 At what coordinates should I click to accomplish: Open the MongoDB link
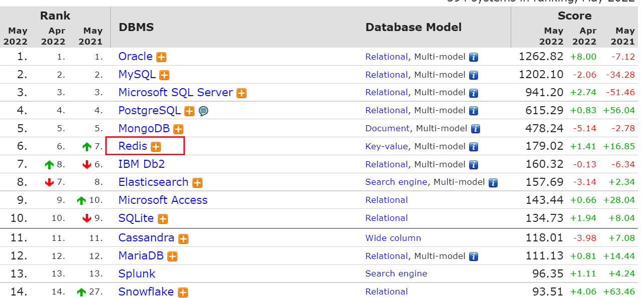tap(144, 128)
